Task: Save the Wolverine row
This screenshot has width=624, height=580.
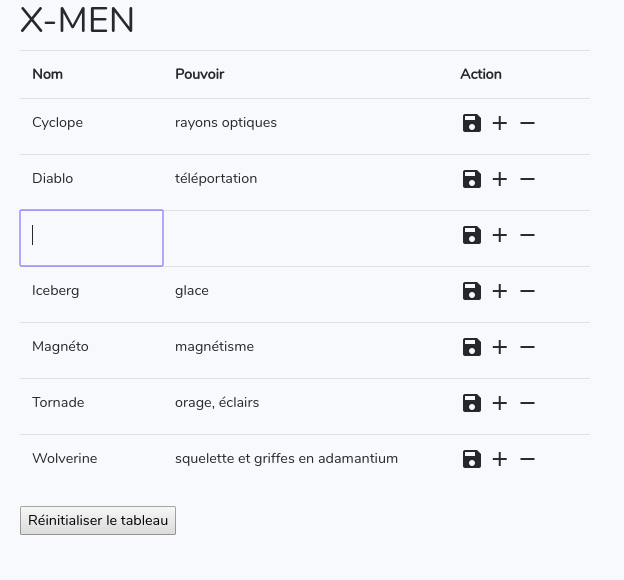Action: [x=471, y=459]
